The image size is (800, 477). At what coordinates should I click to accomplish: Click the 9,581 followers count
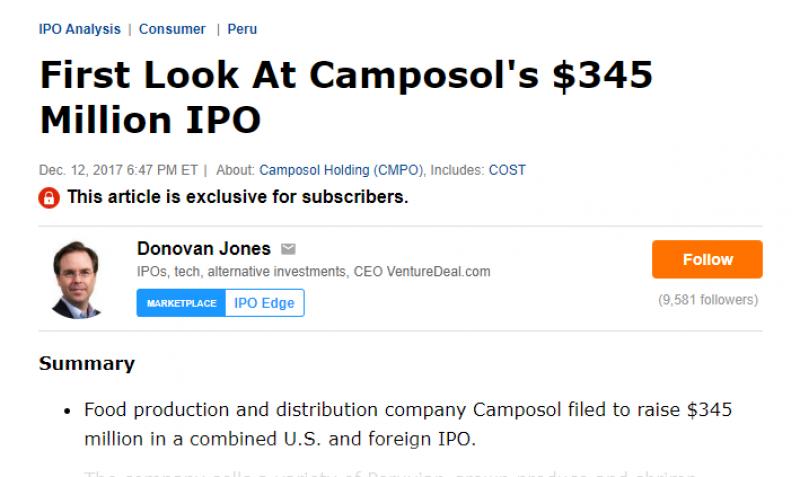pos(707,300)
